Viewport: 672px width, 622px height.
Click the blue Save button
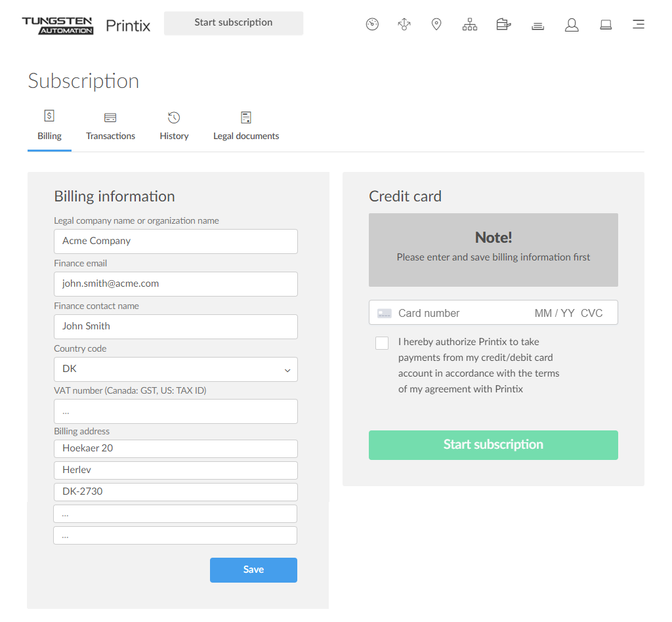tap(253, 570)
